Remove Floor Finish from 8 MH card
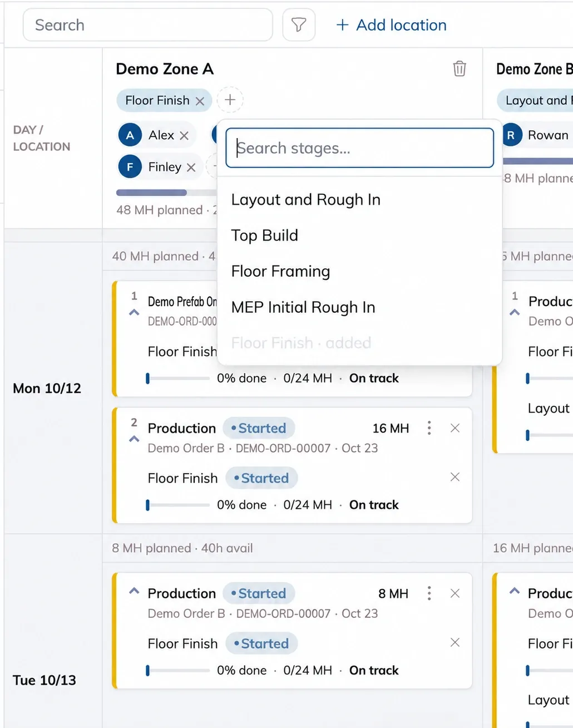Screen dimensions: 573x728 point(455,642)
